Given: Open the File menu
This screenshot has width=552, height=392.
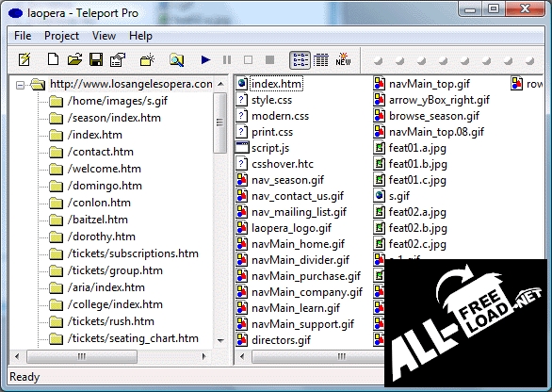Looking at the screenshot, I should tap(23, 36).
